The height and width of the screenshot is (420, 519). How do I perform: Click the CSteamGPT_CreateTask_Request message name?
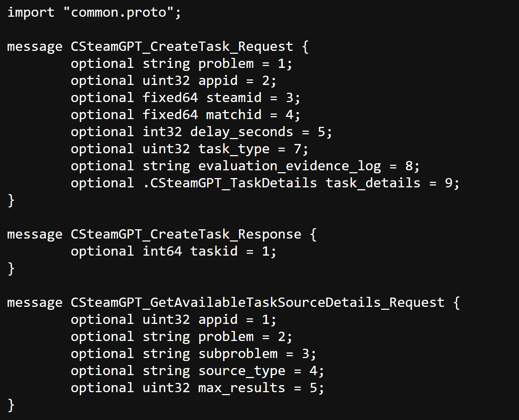[182, 47]
